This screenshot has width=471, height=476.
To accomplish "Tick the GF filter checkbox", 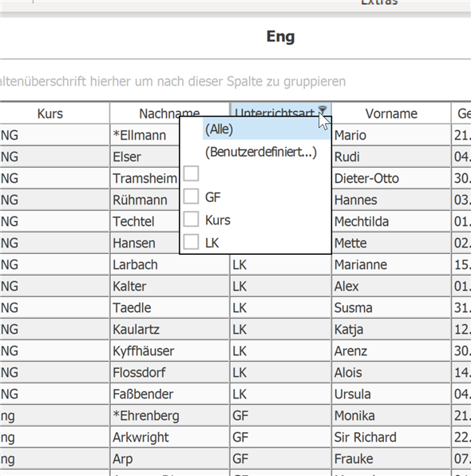I will click(x=191, y=196).
